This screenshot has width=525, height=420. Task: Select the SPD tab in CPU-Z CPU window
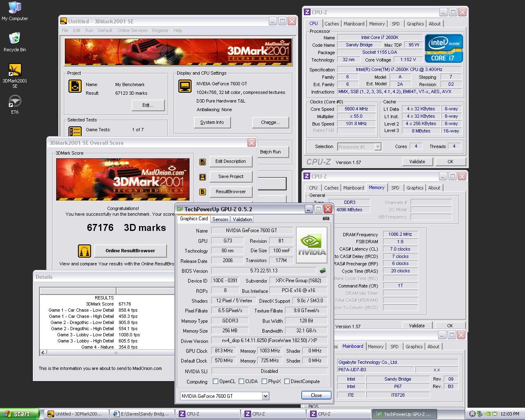[395, 24]
